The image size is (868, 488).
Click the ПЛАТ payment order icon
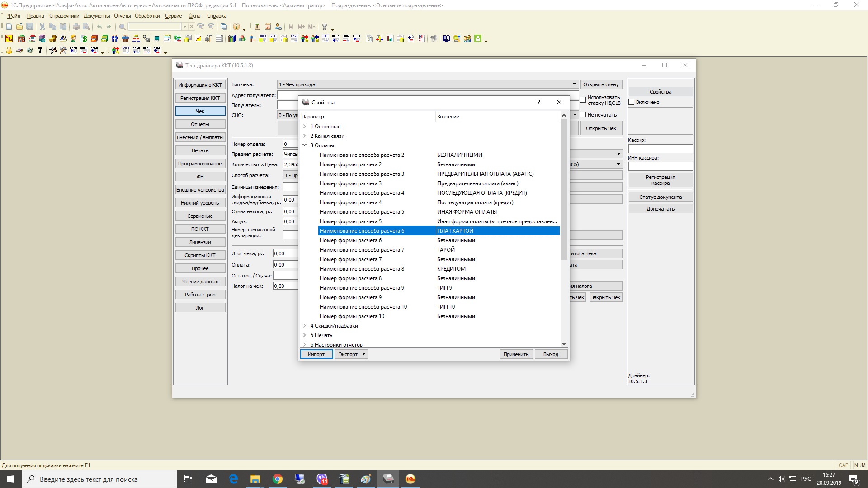tap(294, 38)
